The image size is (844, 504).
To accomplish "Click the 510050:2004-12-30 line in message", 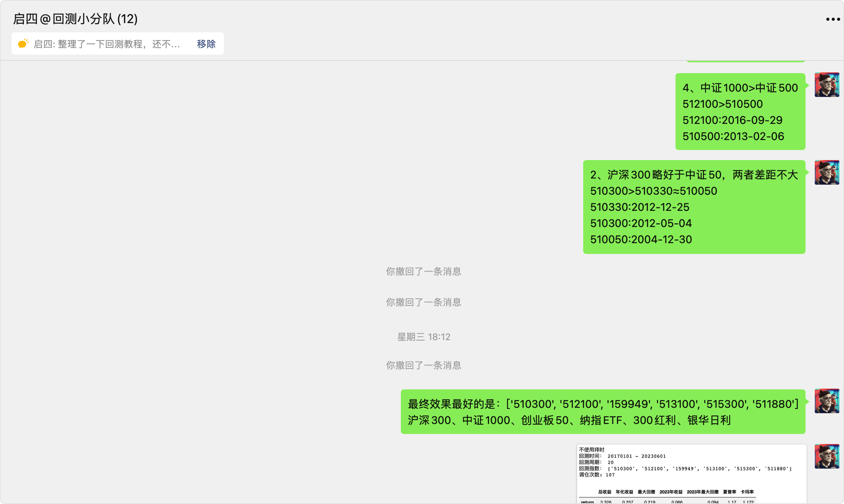I will 641,239.
